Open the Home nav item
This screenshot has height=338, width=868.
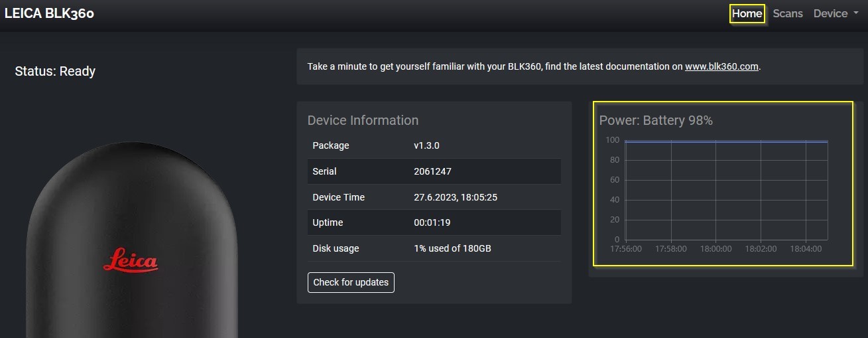[x=747, y=14]
